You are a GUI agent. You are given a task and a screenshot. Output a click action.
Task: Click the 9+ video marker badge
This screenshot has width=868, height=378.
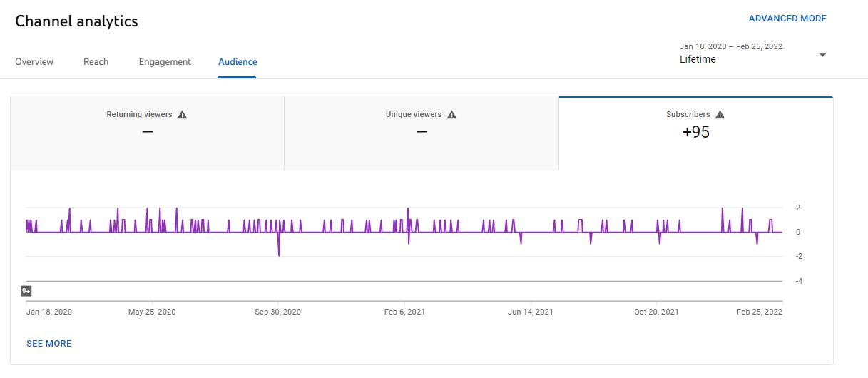point(26,291)
